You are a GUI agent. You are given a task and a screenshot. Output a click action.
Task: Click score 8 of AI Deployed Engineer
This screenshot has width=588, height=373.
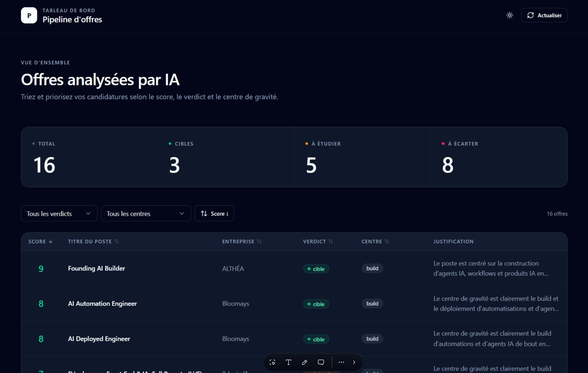[41, 339]
